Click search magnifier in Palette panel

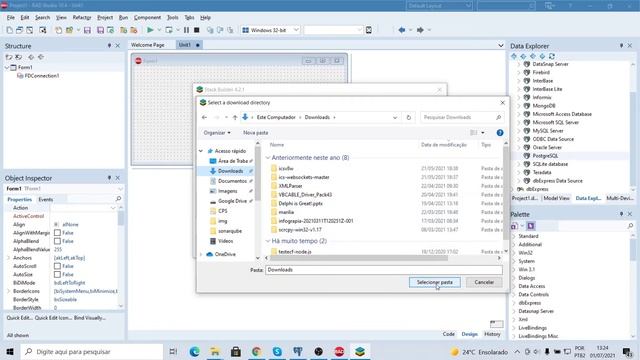coord(630,226)
